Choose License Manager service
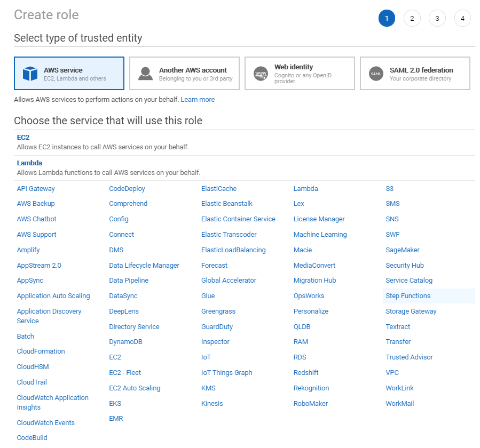Screen dimensions: 480x448 tap(319, 219)
